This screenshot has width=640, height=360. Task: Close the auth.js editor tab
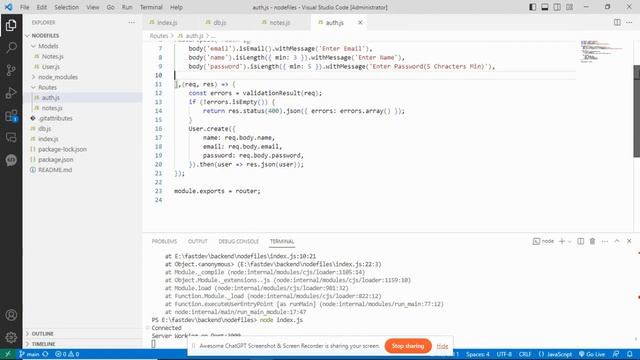pyautogui.click(x=360, y=22)
